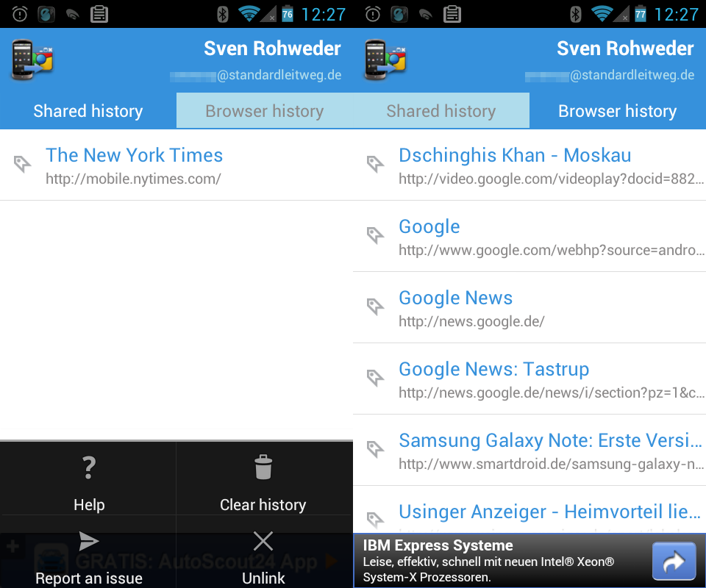
Task: Tap tag icon beside Google News entry
Action: pyautogui.click(x=375, y=306)
